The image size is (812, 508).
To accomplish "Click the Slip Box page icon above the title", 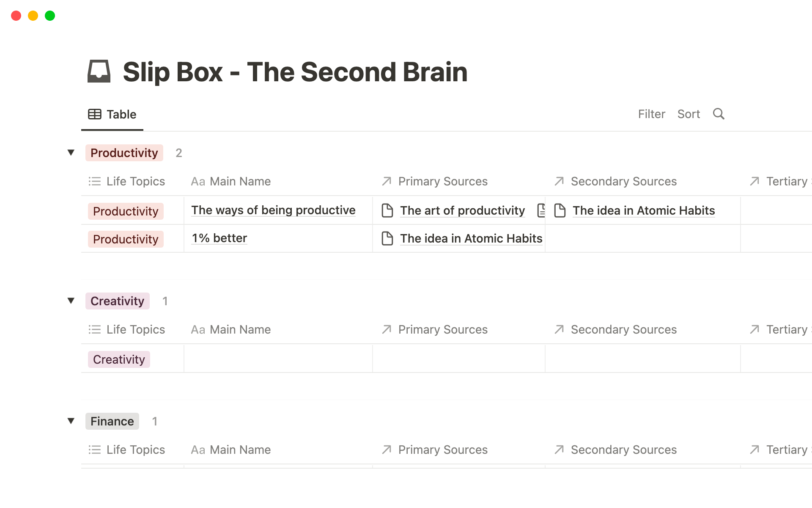I will coord(99,72).
